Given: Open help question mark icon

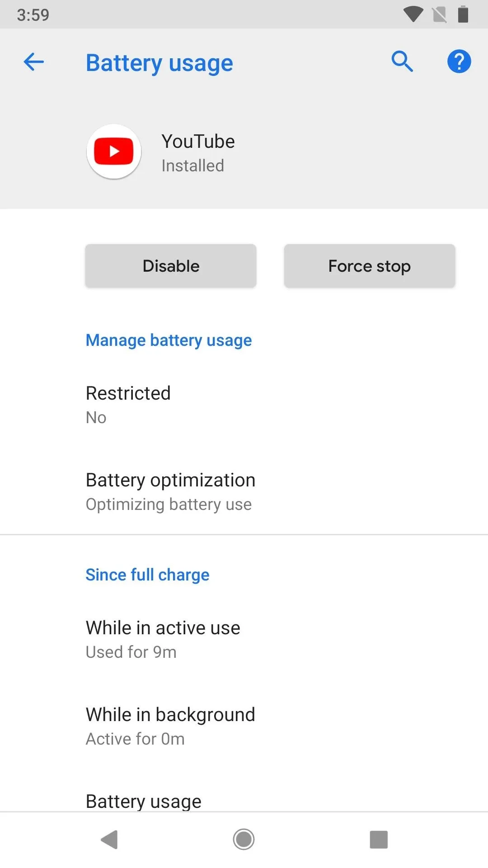Looking at the screenshot, I should click(x=459, y=61).
